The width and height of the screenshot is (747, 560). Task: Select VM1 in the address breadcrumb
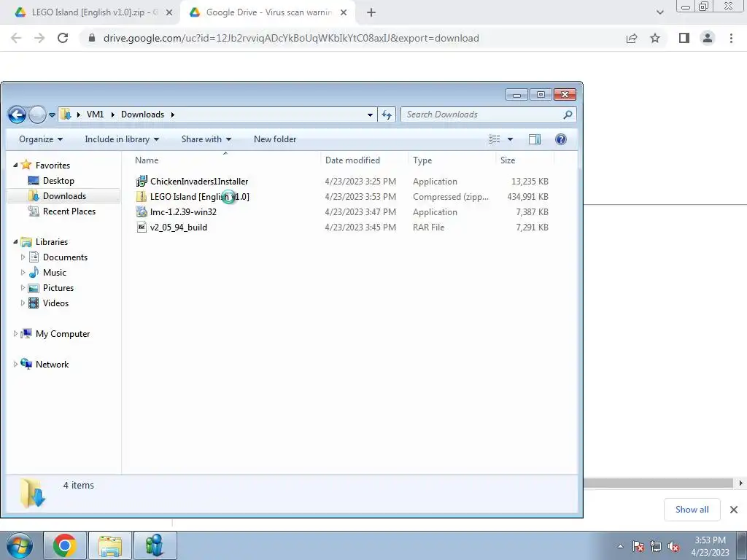pyautogui.click(x=96, y=114)
